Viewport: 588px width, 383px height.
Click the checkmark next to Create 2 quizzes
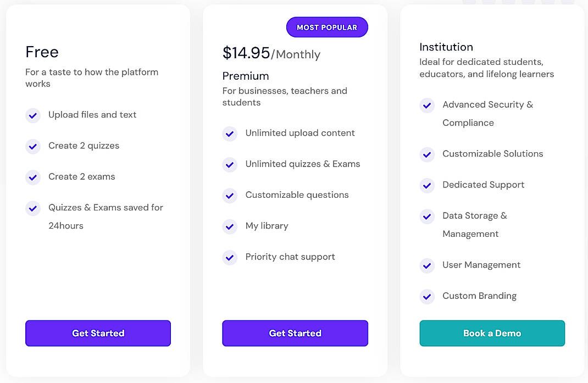(33, 146)
